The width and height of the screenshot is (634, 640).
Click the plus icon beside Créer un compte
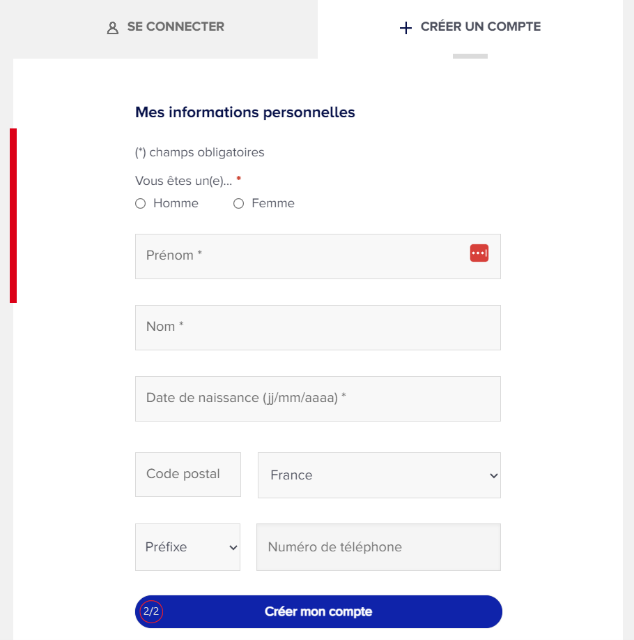pyautogui.click(x=405, y=28)
